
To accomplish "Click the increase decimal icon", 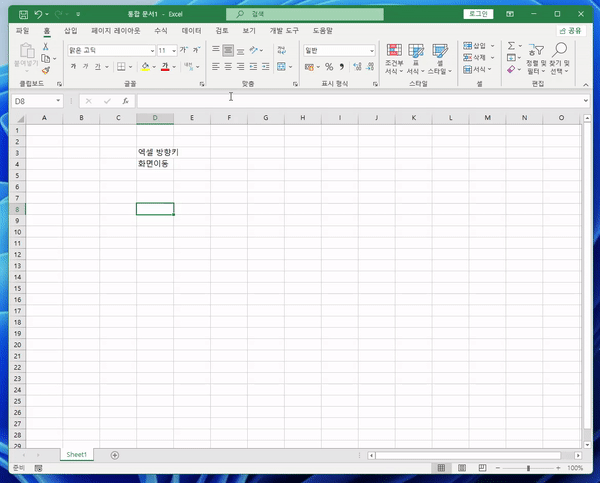I will (x=357, y=67).
